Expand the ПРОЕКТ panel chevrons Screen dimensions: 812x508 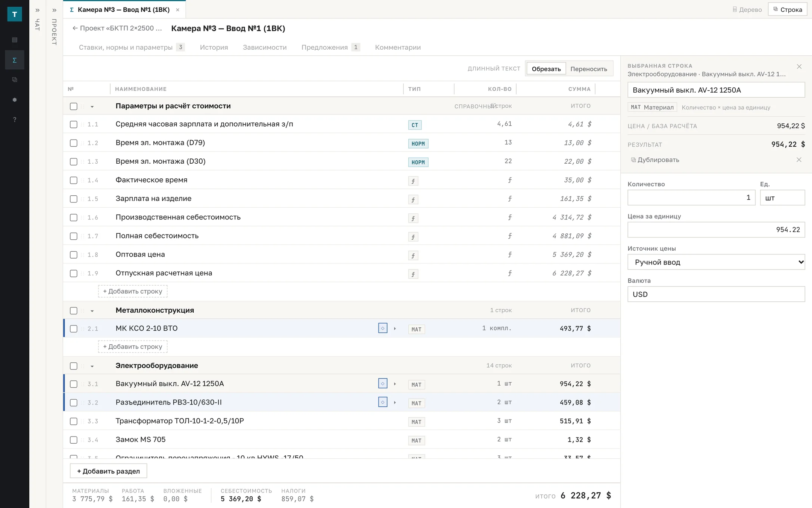(x=55, y=10)
